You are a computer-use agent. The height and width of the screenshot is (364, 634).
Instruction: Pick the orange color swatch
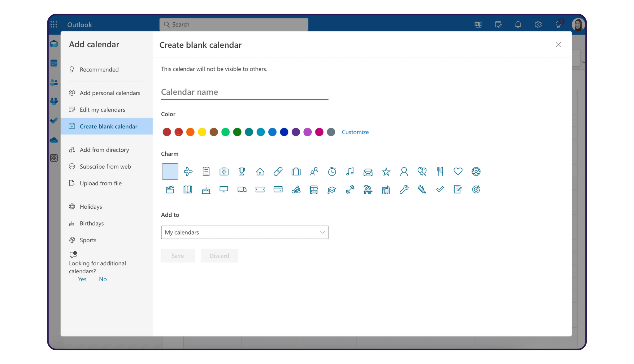(190, 132)
